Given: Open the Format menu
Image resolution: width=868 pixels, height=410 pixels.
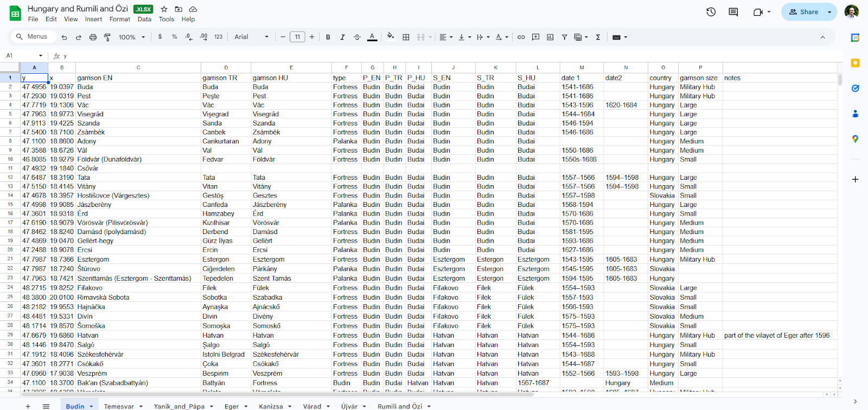Looking at the screenshot, I should pyautogui.click(x=120, y=19).
